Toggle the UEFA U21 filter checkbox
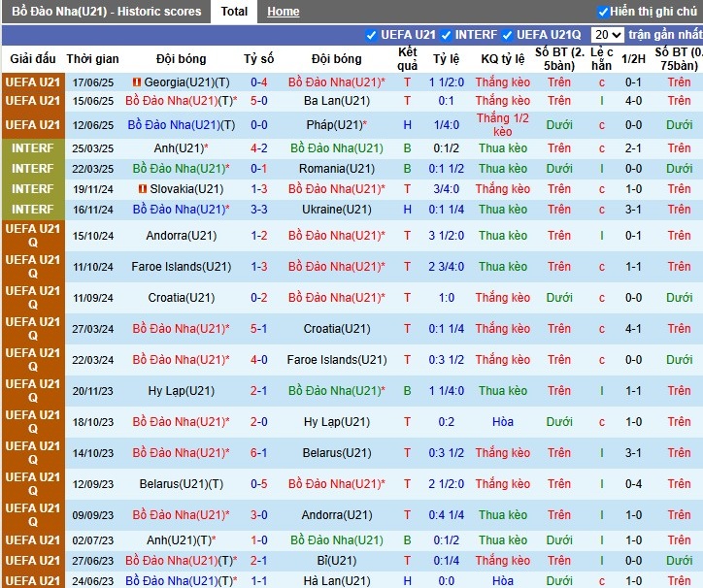Image resolution: width=703 pixels, height=588 pixels. click(x=371, y=35)
